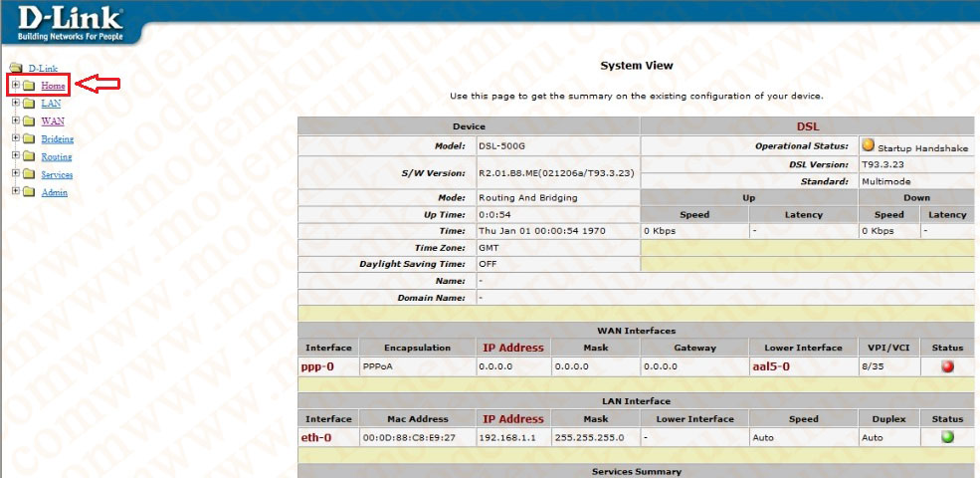The height and width of the screenshot is (478, 980).
Task: Click the green eth-0 status indicator
Action: [947, 437]
